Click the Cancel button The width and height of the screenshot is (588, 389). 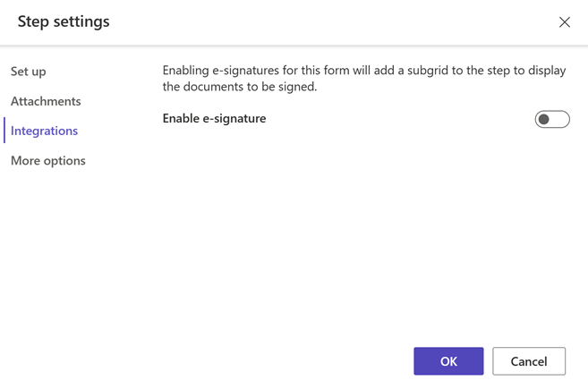529,361
